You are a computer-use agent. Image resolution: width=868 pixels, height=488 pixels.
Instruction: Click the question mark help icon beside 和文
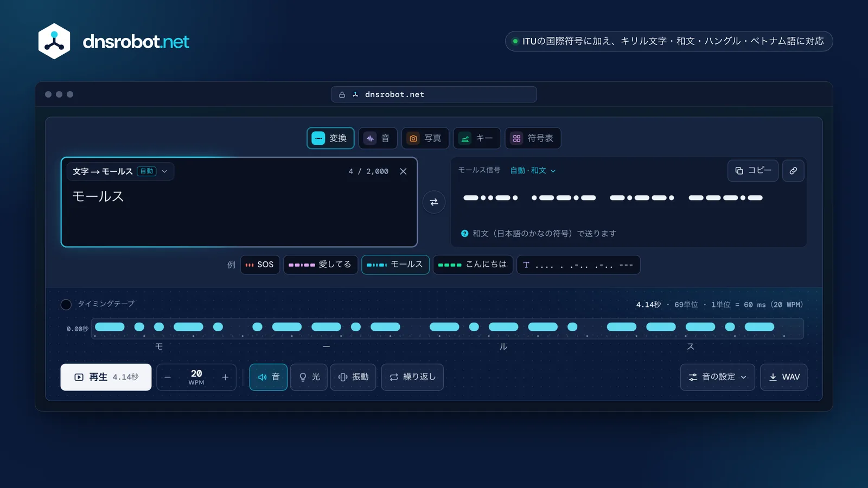tap(465, 234)
